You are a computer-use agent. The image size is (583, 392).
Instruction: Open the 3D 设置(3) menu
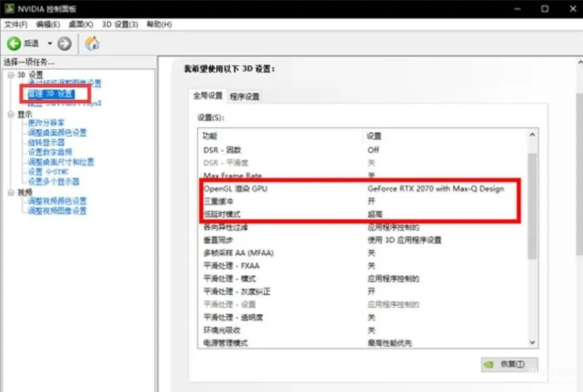[120, 25]
